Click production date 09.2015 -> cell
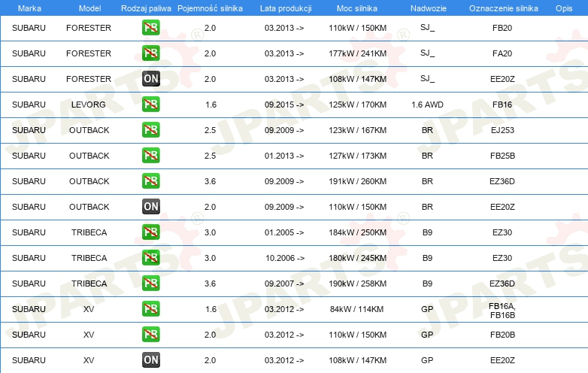The image size is (588, 373). pos(284,105)
